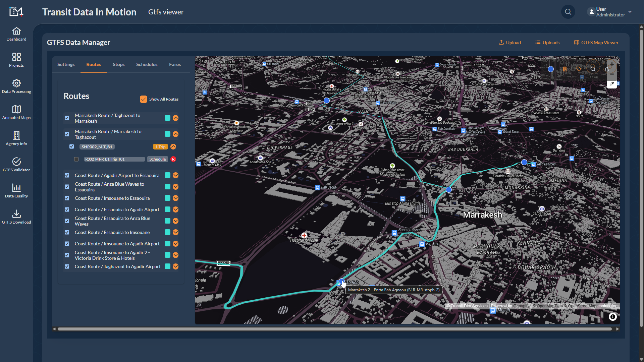Image resolution: width=644 pixels, height=362 pixels.
Task: Open the User Administrator dropdown
Action: click(x=610, y=12)
